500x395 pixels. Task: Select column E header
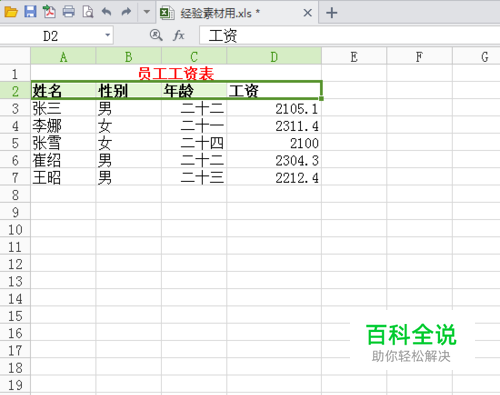(354, 57)
